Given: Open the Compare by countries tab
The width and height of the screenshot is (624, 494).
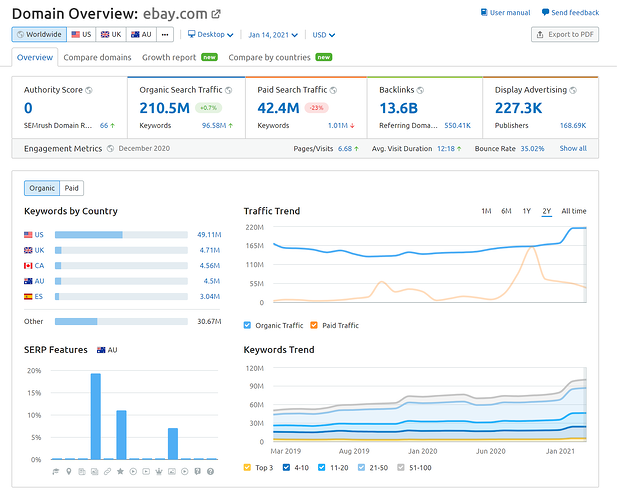Looking at the screenshot, I should click(280, 57).
